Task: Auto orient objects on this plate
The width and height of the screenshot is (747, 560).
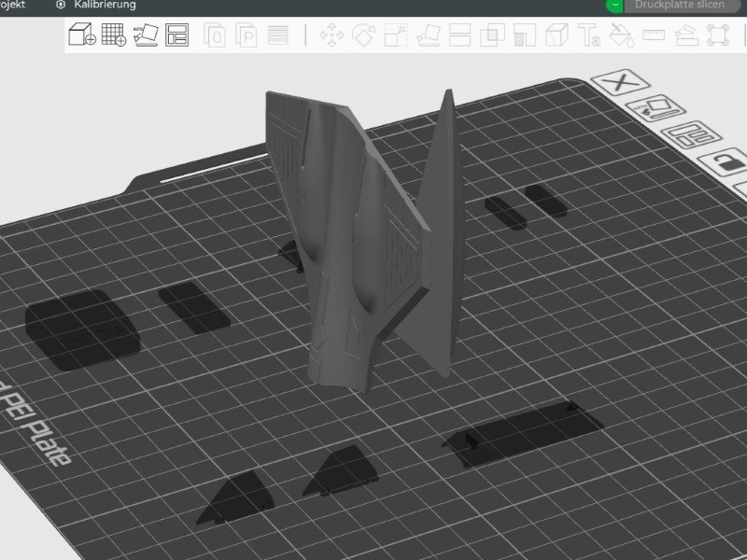Action: [x=655, y=108]
